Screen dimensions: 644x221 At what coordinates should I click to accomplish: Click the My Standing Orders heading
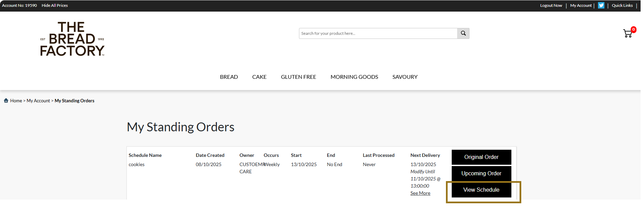pyautogui.click(x=181, y=127)
